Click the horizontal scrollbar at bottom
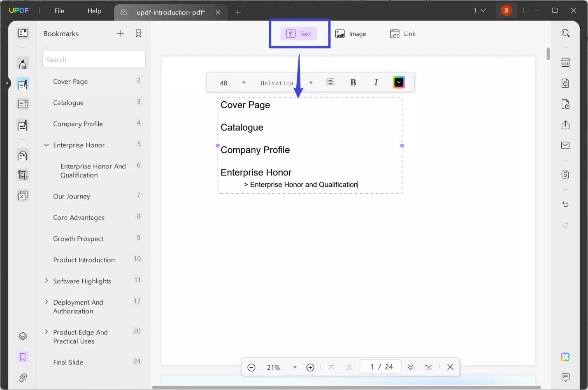Screen dimensions: 588x390 [346, 388]
